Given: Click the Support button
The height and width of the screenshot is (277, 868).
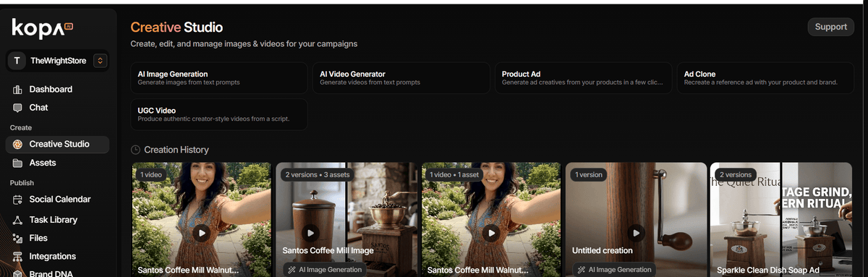Looking at the screenshot, I should coord(831,27).
